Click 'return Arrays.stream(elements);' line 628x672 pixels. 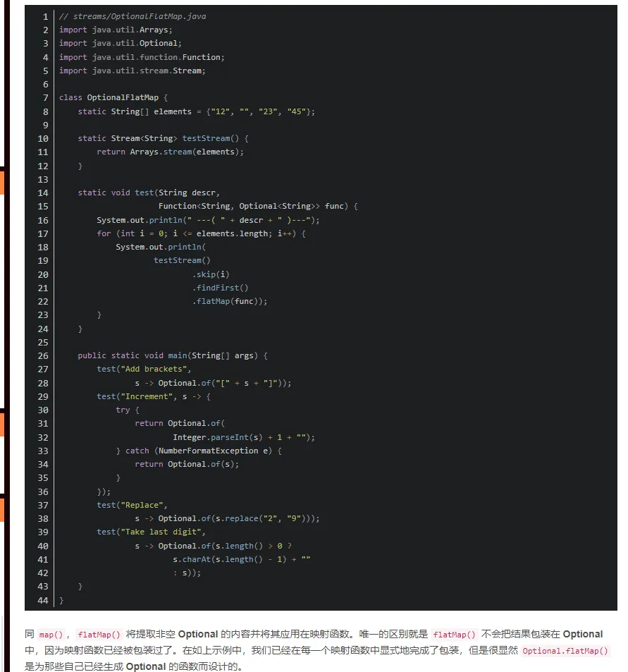pyautogui.click(x=170, y=152)
